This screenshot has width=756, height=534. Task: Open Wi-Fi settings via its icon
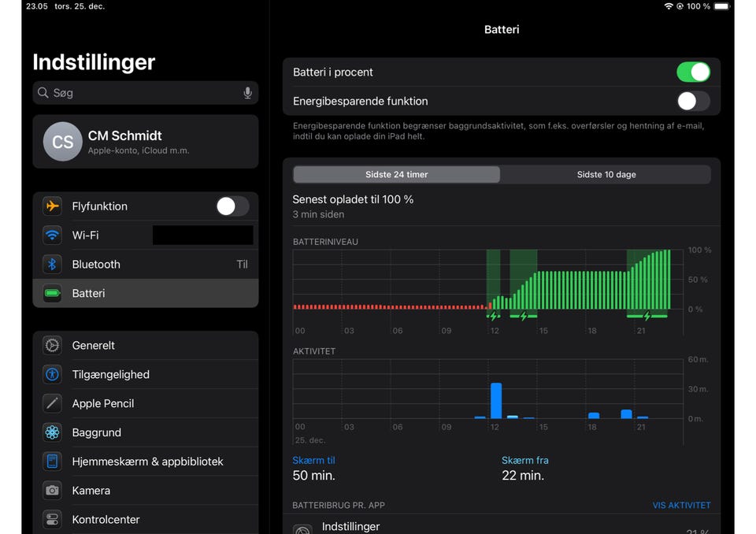[53, 235]
